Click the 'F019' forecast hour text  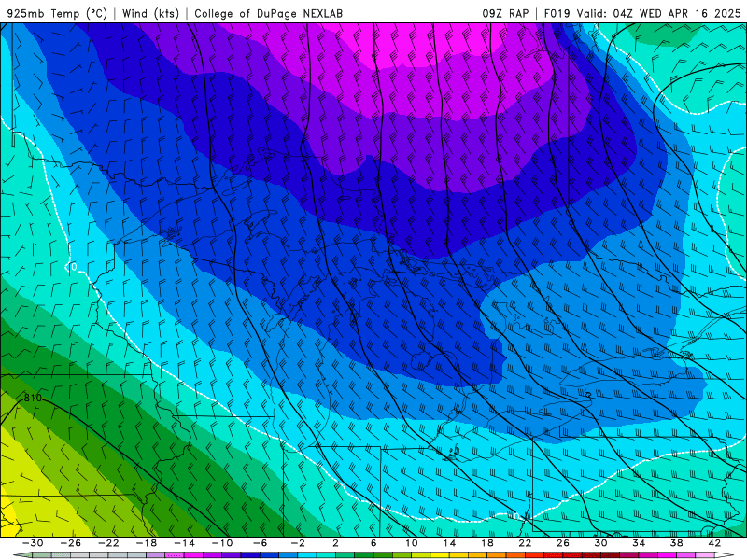tap(557, 13)
